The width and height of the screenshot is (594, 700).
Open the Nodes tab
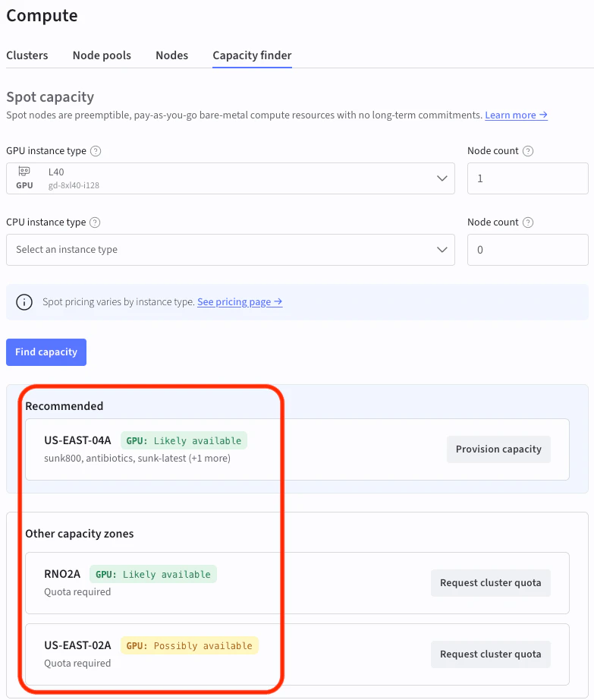click(171, 55)
